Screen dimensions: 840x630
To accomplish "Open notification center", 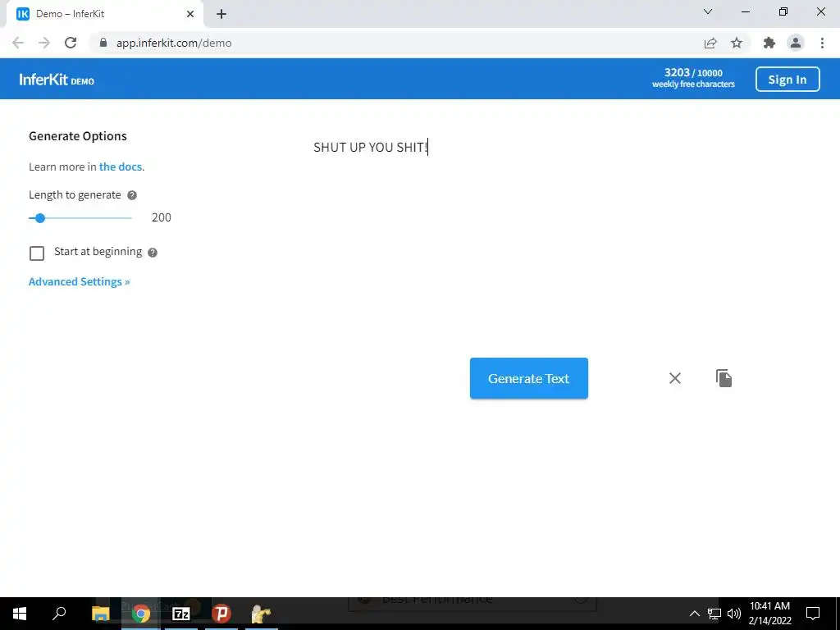I will click(813, 614).
